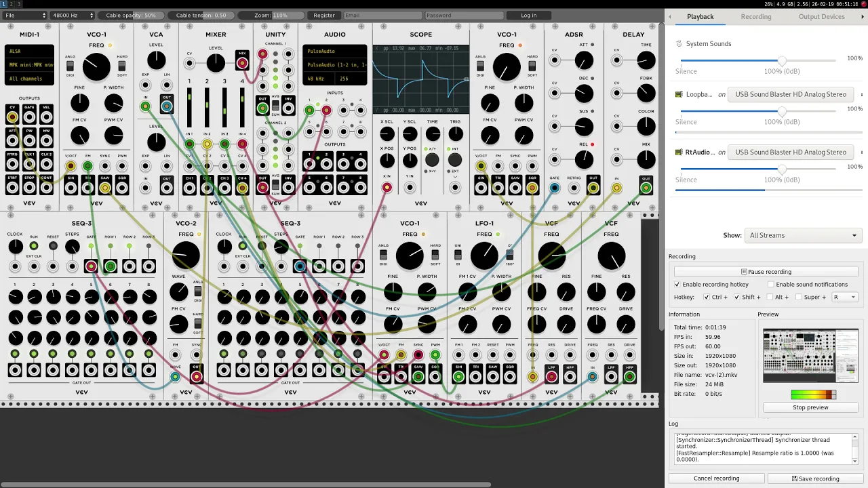Toggle the SCOPE X/Y mode button
868x488 pixels.
(432, 160)
